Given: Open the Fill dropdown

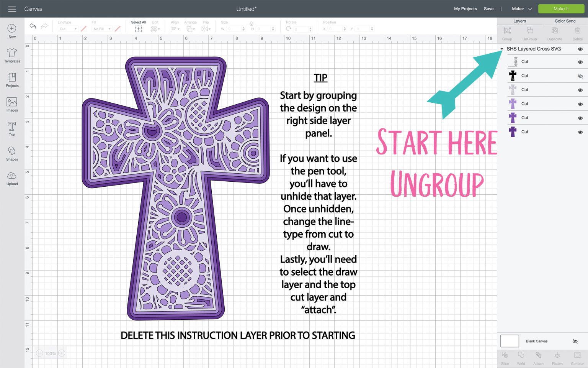Looking at the screenshot, I should click(x=102, y=29).
